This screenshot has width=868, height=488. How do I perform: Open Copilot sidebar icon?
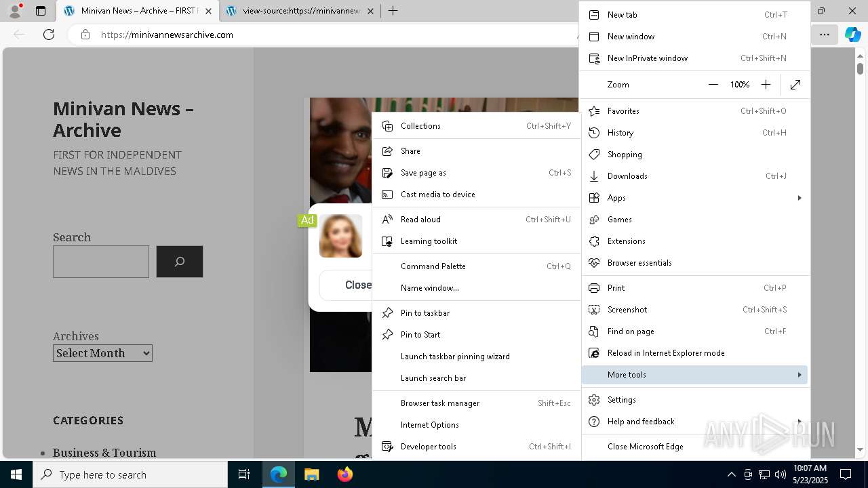852,35
